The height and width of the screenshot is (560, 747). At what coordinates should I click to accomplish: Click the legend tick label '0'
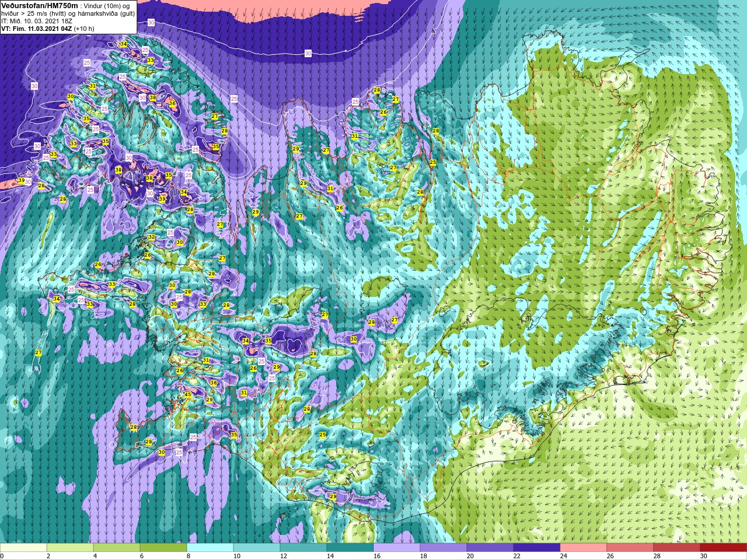click(2, 556)
